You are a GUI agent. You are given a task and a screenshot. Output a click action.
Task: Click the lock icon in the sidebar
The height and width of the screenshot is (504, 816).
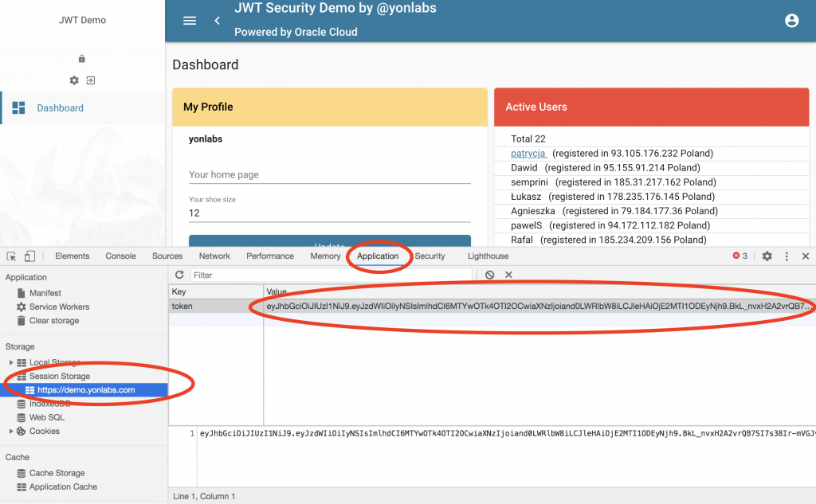coord(82,59)
